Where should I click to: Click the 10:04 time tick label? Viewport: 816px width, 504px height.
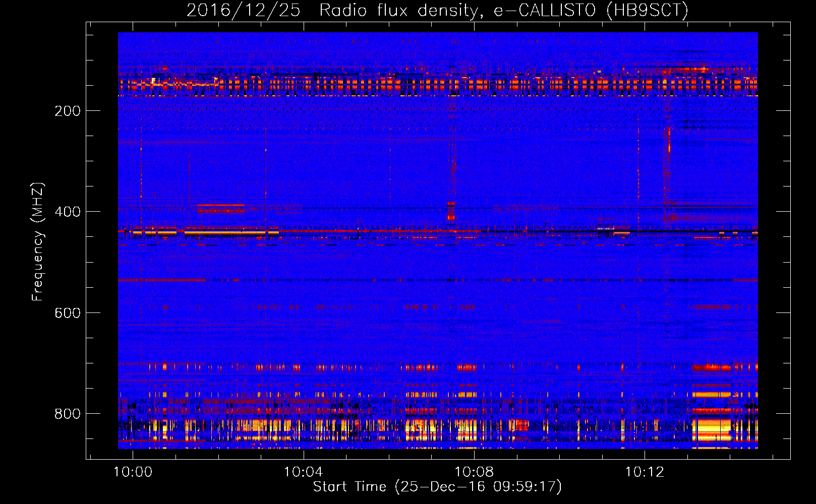[x=303, y=472]
